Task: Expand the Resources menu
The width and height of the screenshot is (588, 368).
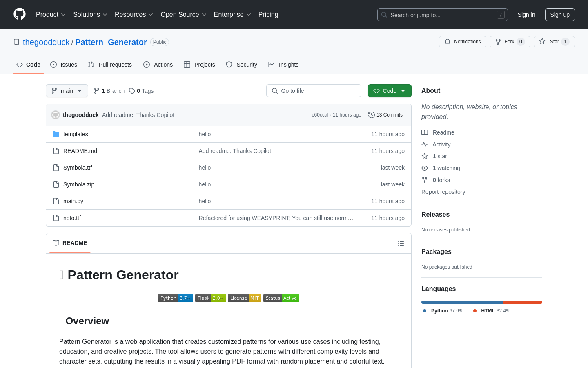Action: click(134, 15)
